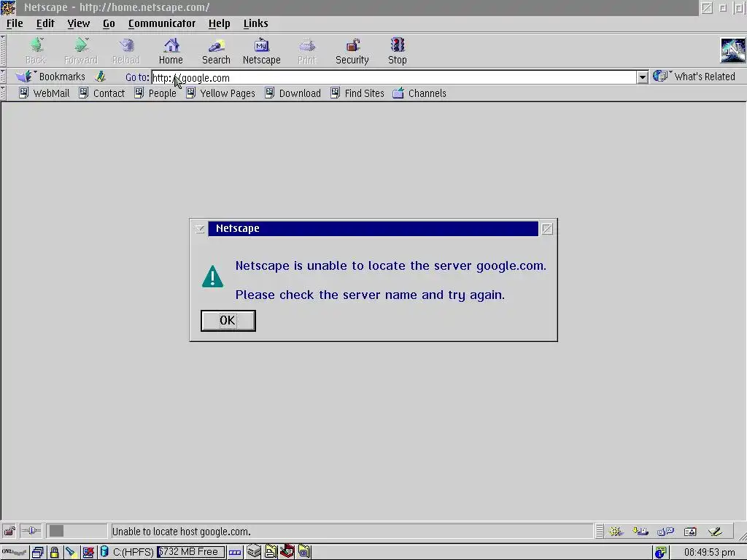Open the OS/2 Warp menu button in WarpCenter

coord(15,552)
